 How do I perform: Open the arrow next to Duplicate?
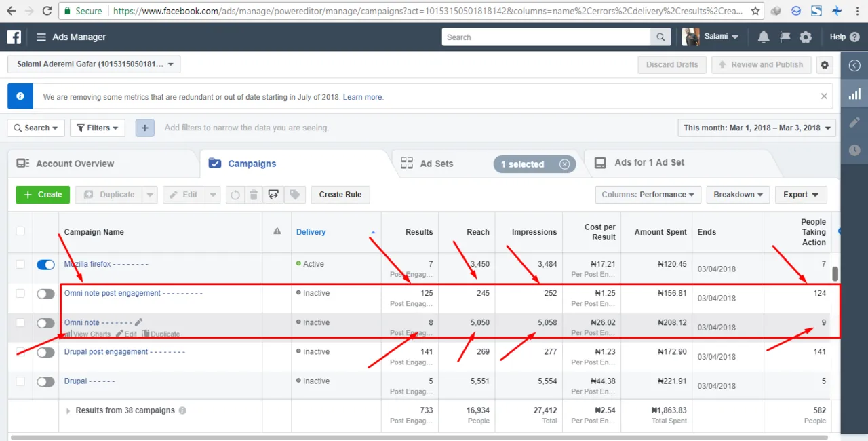(150, 195)
